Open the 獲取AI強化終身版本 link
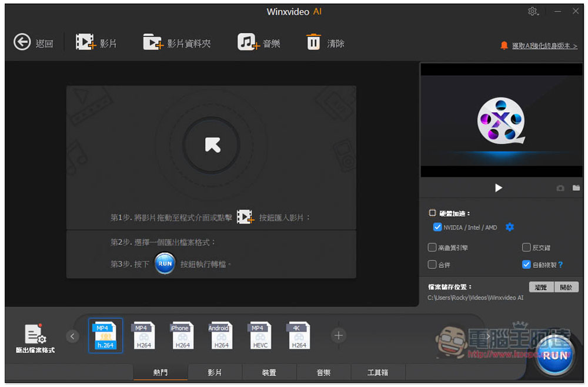This screenshot has width=588, height=387. (x=544, y=46)
